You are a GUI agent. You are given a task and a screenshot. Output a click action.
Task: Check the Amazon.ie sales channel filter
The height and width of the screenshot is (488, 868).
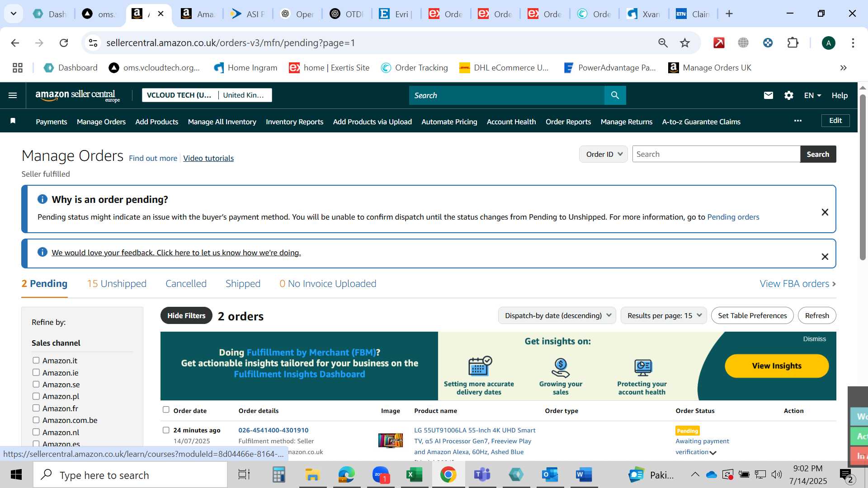click(36, 372)
